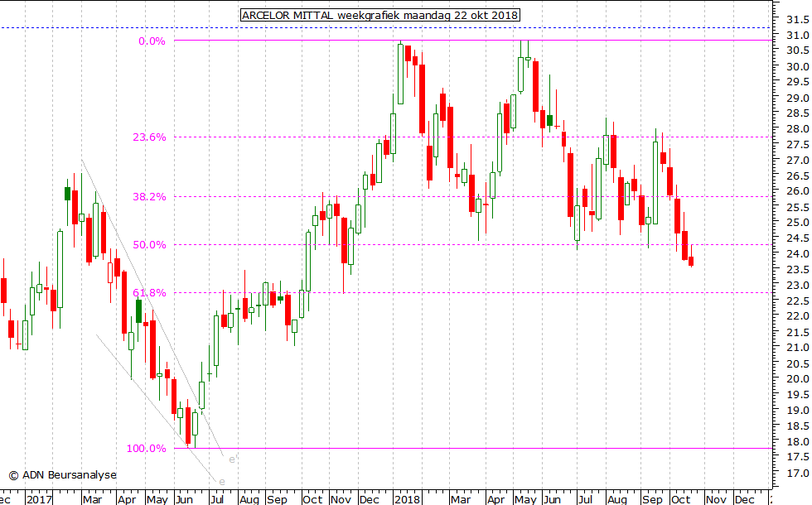Viewport: 812px width, 505px height.
Task: Select the 61.8% Fibonacci level label
Action: coord(149,293)
